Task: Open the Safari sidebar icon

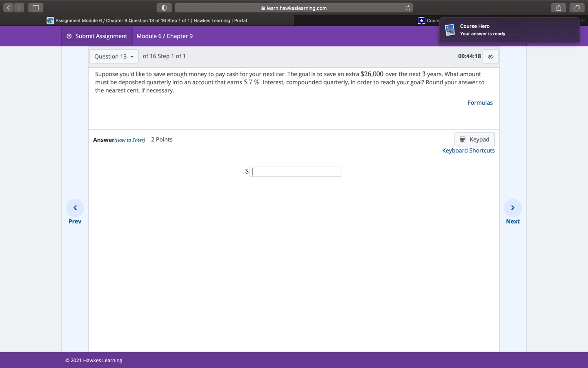Action: (36, 7)
